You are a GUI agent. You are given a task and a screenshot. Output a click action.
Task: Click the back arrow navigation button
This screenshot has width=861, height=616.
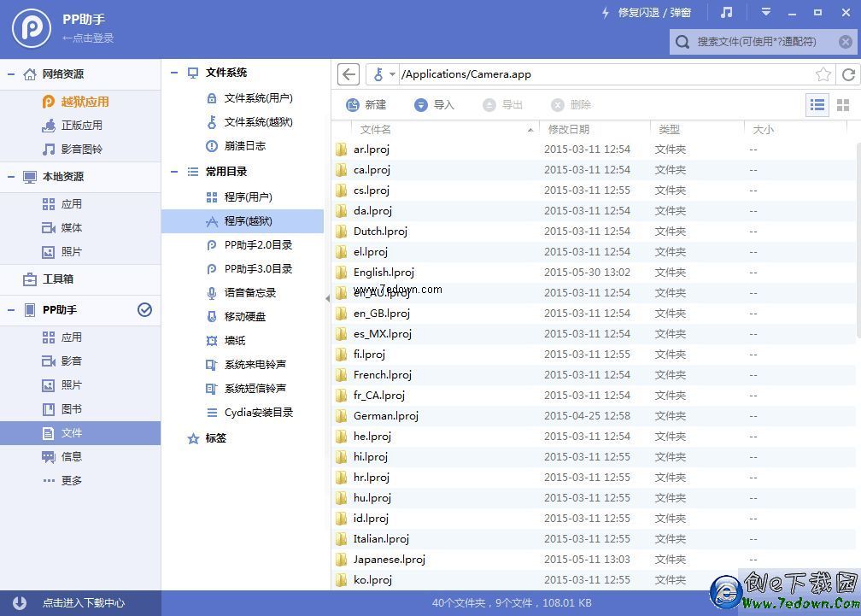[348, 74]
